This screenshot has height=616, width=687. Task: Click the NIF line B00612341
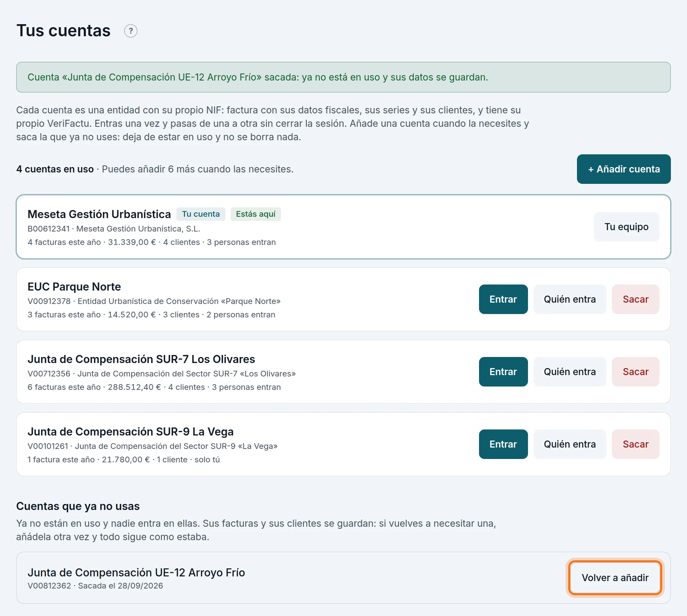click(114, 229)
